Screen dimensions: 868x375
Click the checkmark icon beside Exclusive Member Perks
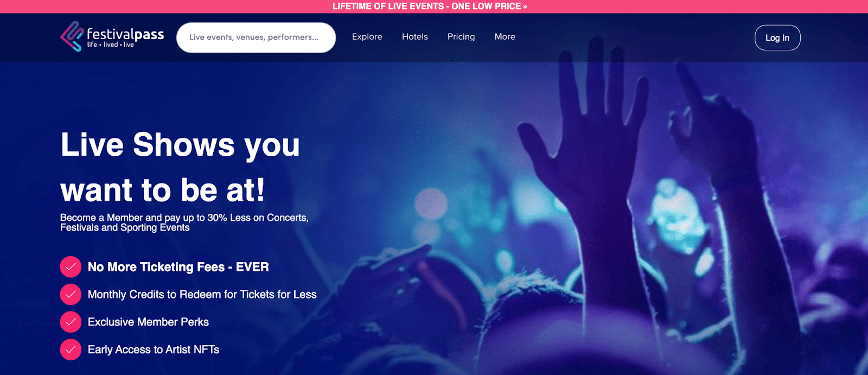71,322
